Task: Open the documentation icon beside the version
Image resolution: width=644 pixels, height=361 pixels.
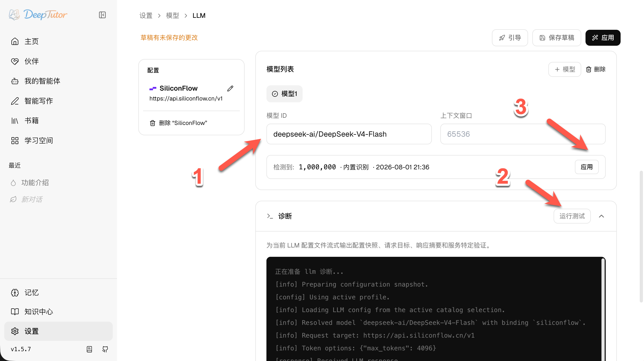Action: tap(89, 349)
